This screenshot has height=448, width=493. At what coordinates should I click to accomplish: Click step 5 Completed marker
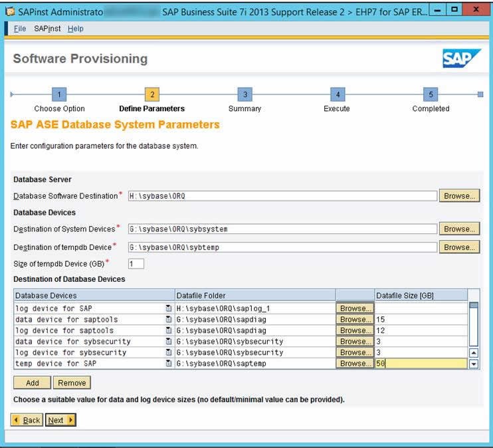[x=431, y=94]
